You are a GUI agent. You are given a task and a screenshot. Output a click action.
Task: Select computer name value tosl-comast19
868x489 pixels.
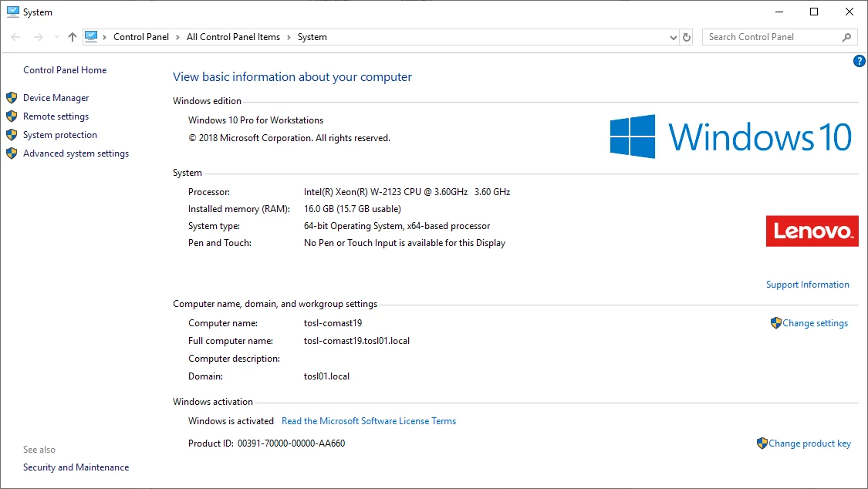(333, 323)
